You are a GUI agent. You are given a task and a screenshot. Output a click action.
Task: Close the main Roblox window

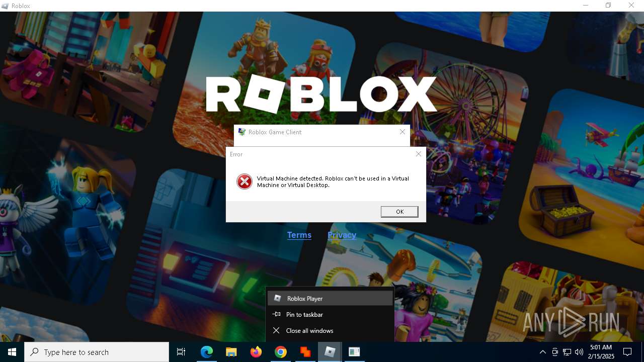click(x=631, y=6)
